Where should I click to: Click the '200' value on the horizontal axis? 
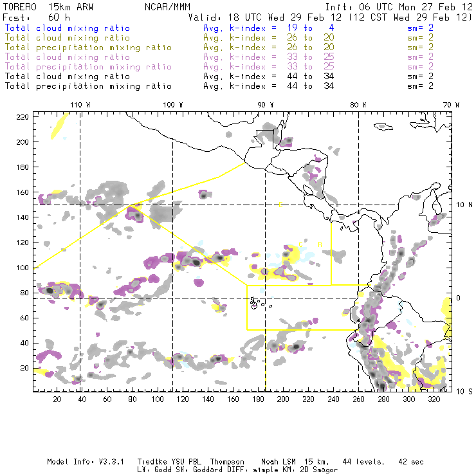(x=283, y=399)
